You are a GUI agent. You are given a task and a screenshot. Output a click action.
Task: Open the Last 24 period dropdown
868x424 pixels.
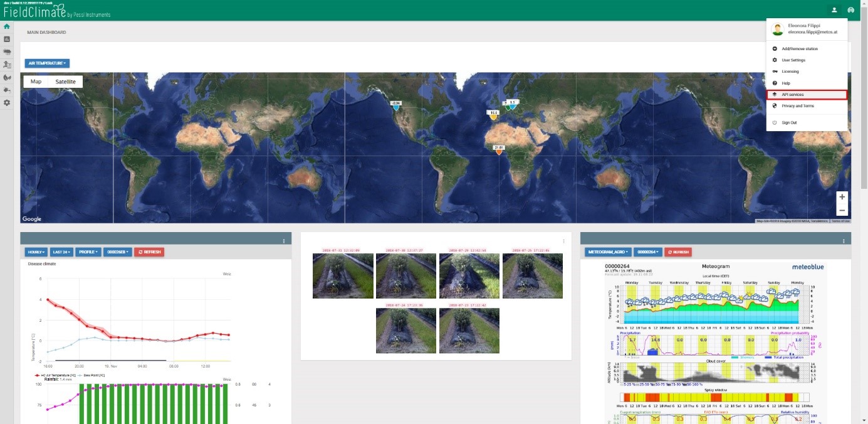61,252
